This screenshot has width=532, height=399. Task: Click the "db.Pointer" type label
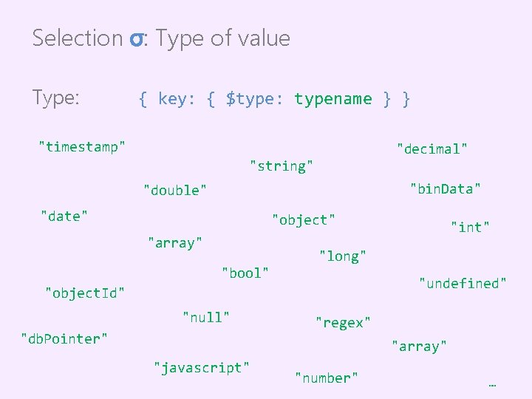coord(64,338)
